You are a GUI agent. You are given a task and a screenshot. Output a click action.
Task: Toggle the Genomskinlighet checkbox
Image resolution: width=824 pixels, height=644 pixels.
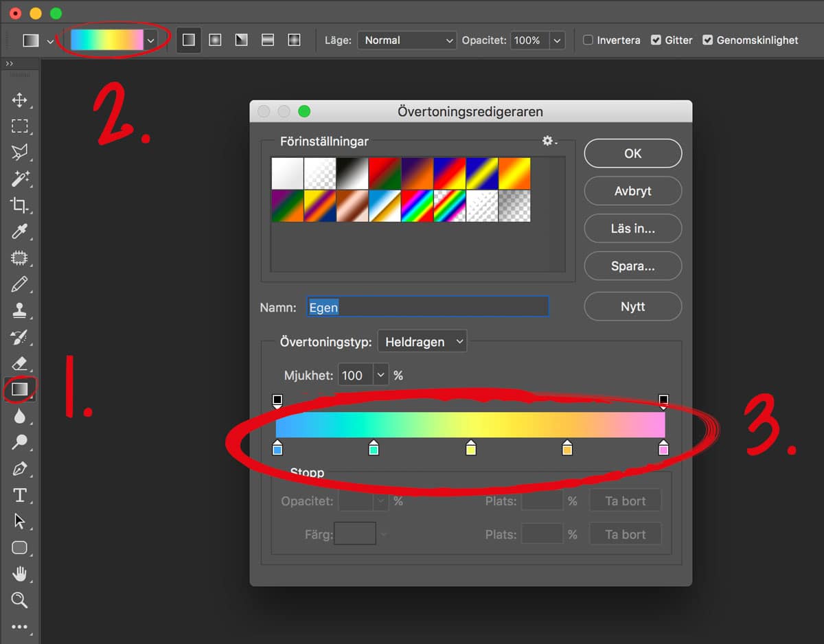pos(707,40)
